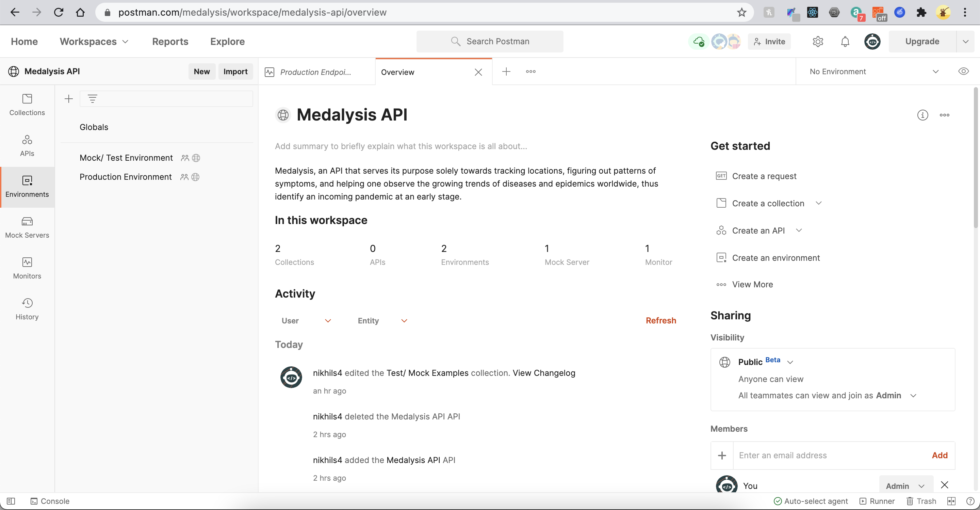
Task: Open the Workspaces menu
Action: tap(94, 42)
